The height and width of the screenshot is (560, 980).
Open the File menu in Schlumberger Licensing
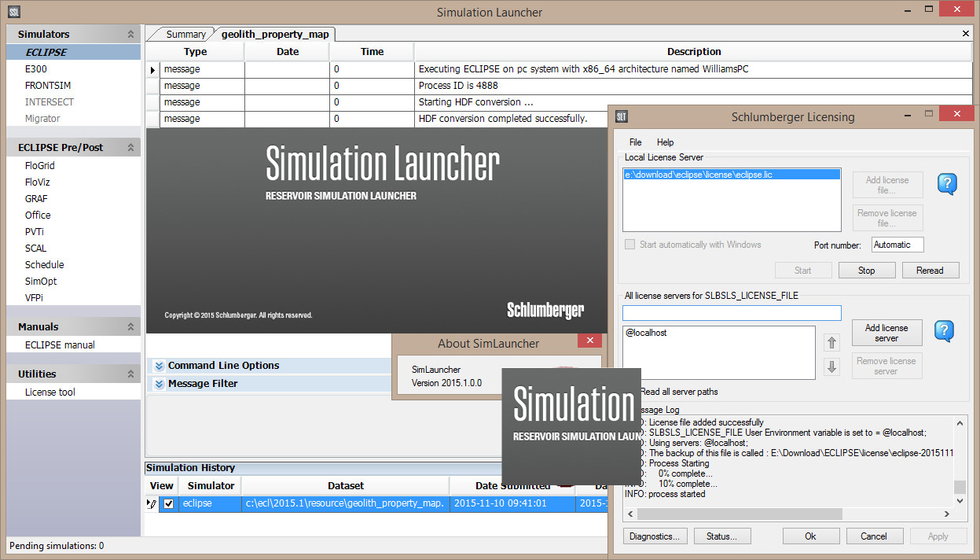(x=637, y=142)
